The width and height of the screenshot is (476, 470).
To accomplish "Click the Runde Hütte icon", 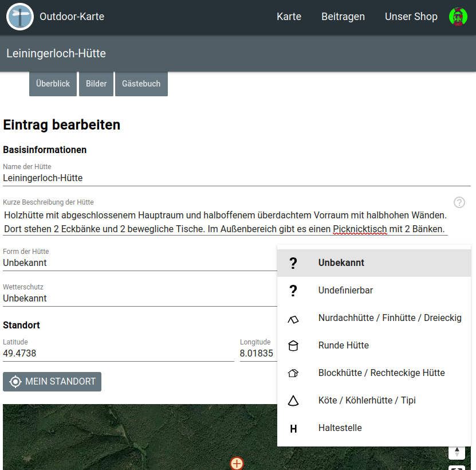I will pos(293,346).
